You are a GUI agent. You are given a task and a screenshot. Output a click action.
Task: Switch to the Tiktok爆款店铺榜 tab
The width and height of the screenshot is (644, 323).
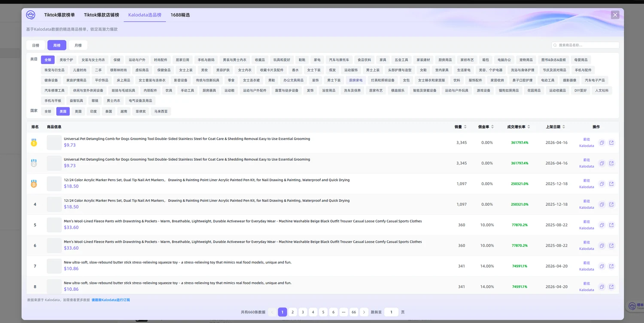pyautogui.click(x=101, y=15)
